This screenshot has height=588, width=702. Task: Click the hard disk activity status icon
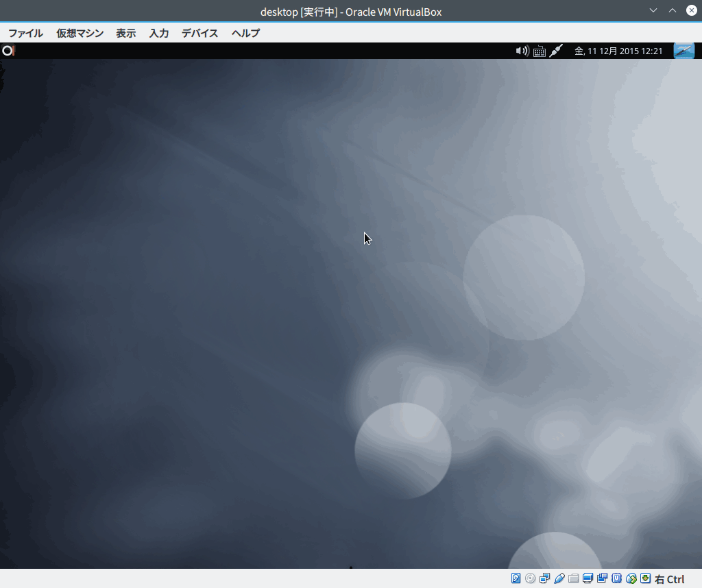pyautogui.click(x=516, y=578)
